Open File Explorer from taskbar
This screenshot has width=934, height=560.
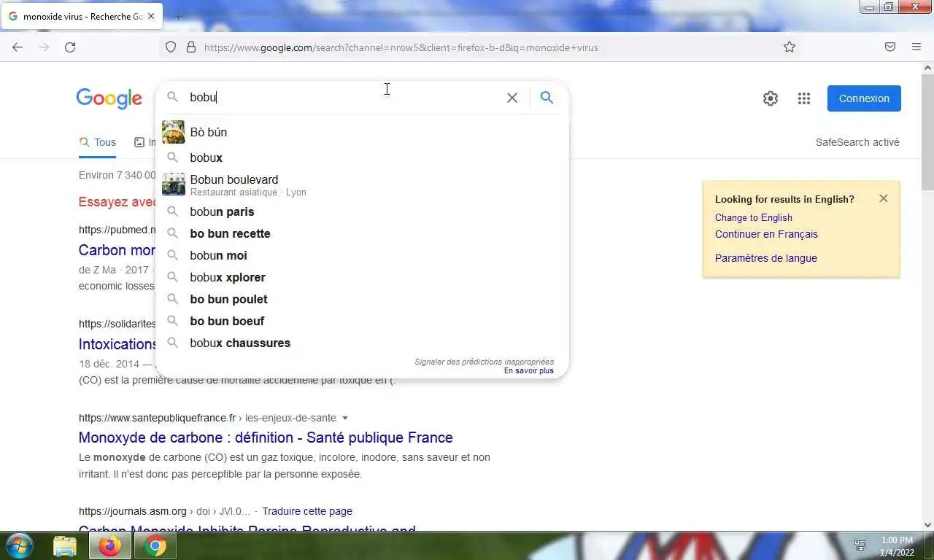65,546
